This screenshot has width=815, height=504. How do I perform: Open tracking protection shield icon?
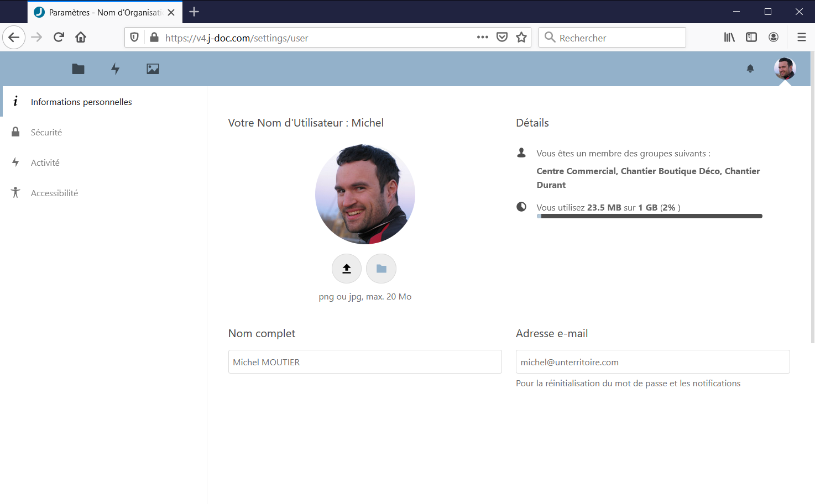click(x=134, y=38)
